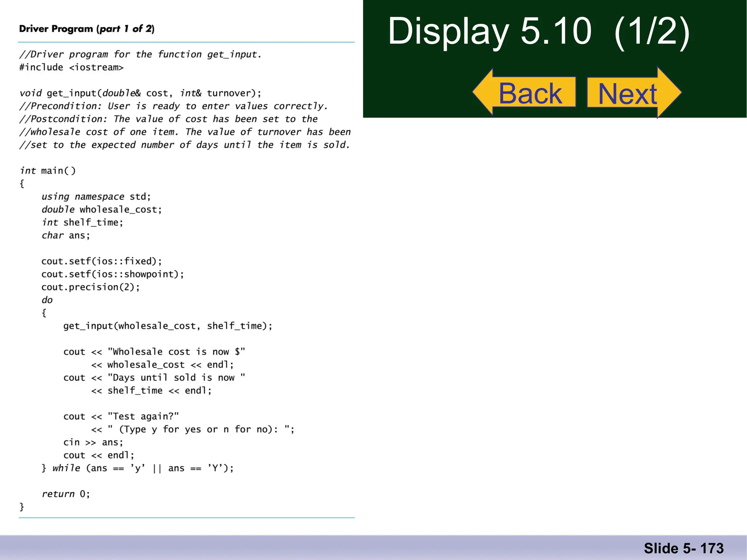Viewport: 747px width, 560px height.
Task: Click the 'return 0;' statement
Action: 66,494
